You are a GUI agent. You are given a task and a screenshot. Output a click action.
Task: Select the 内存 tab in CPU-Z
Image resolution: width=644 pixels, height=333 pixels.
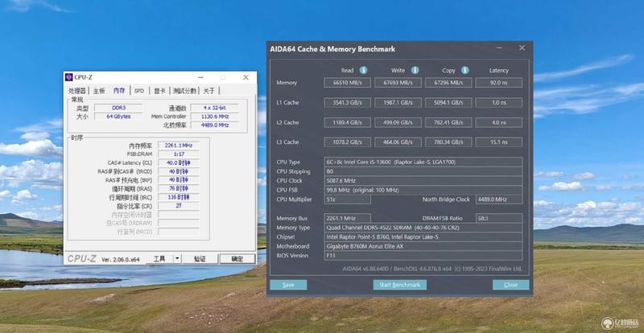(119, 90)
